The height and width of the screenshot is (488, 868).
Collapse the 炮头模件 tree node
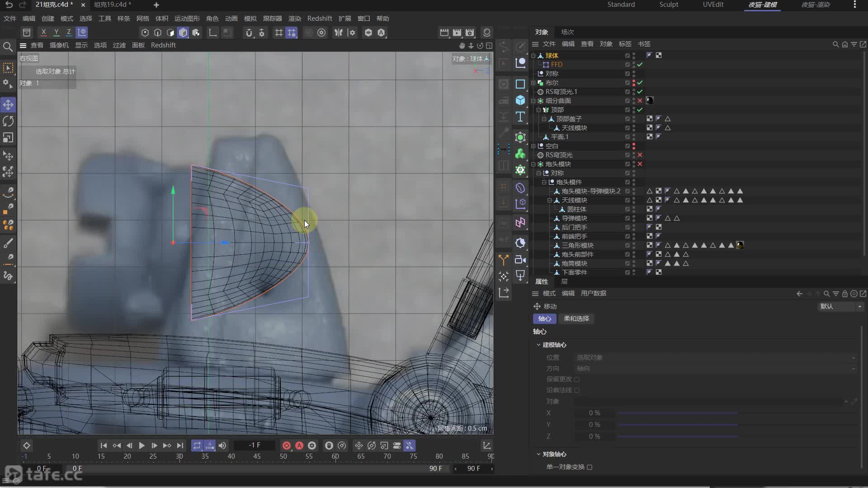point(544,182)
